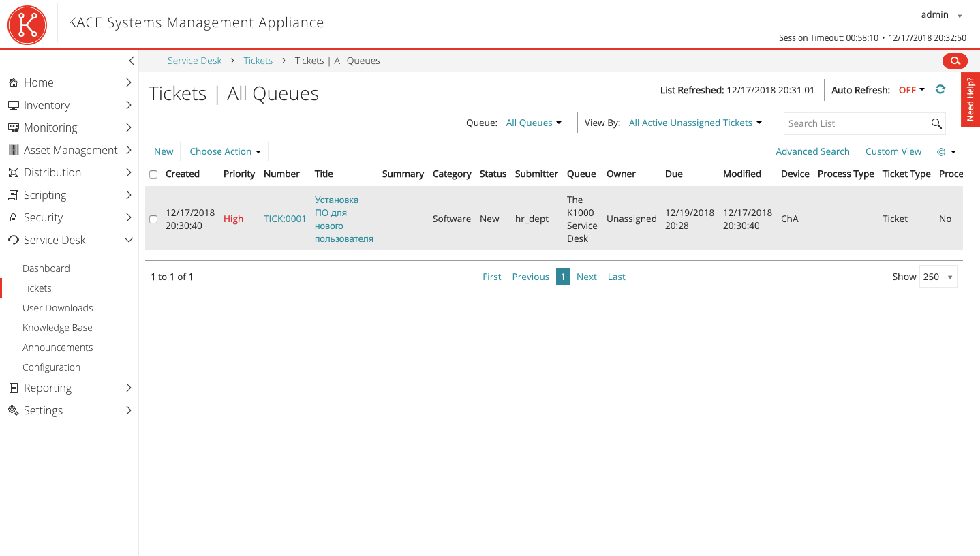Check the box for ticket TICK:0001

click(x=153, y=219)
